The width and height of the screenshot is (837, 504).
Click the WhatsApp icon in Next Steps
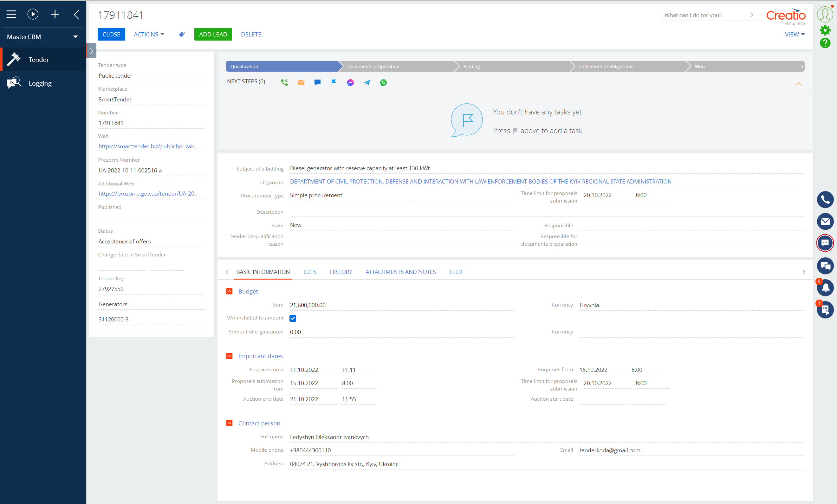[383, 82]
